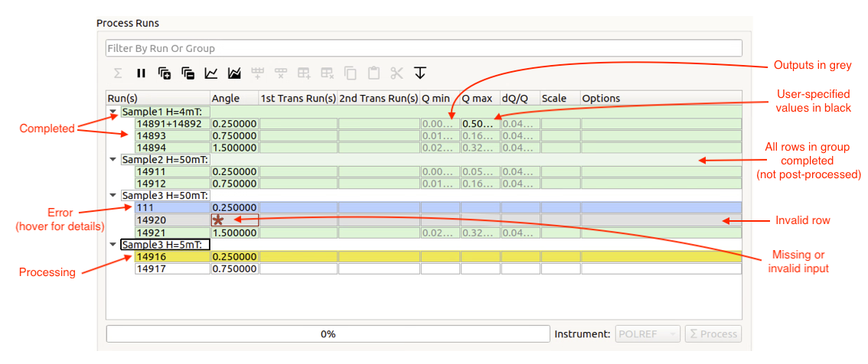The height and width of the screenshot is (364, 868).
Task: Click the Plot selected groups filled-chart icon
Action: [x=234, y=73]
